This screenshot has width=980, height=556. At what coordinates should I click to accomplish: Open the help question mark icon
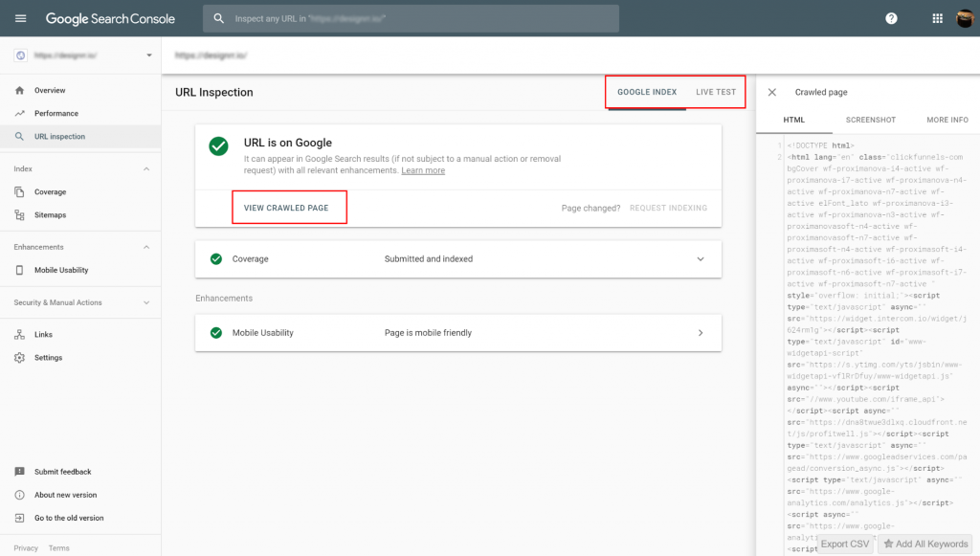click(890, 17)
